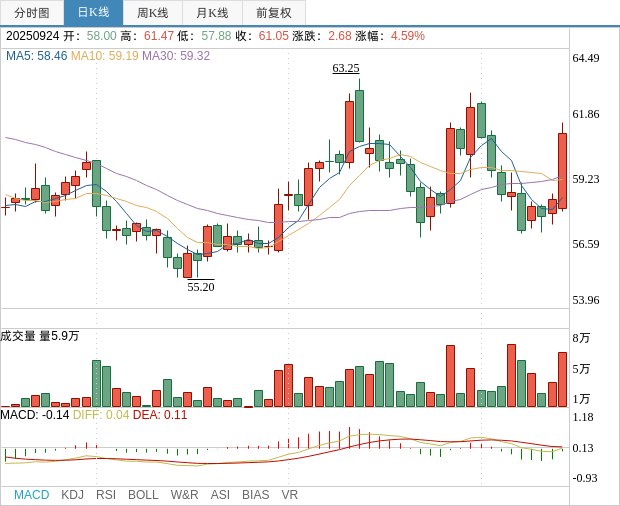
Task: Click the 1.18 MACD axis label
Action: [x=583, y=417]
